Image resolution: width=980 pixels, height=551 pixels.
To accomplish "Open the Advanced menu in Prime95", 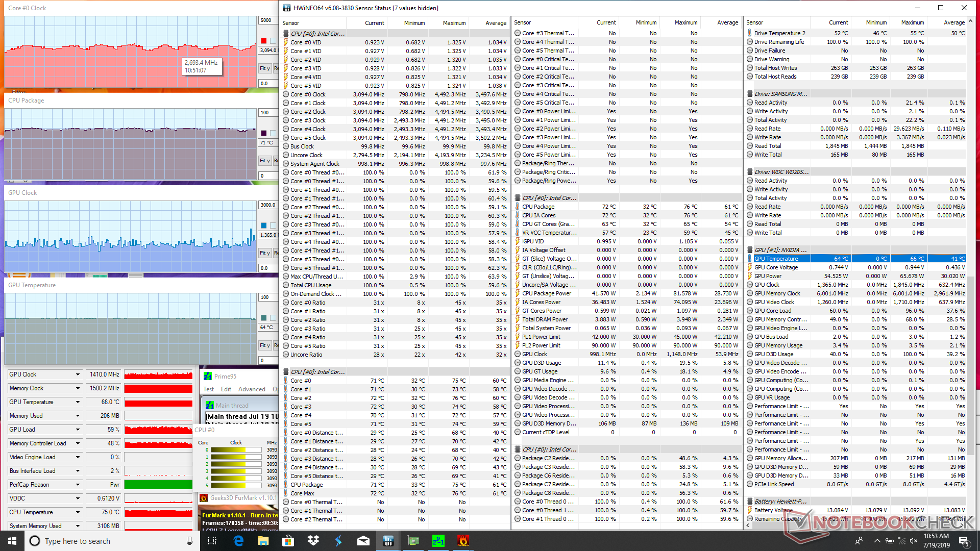I will [252, 389].
